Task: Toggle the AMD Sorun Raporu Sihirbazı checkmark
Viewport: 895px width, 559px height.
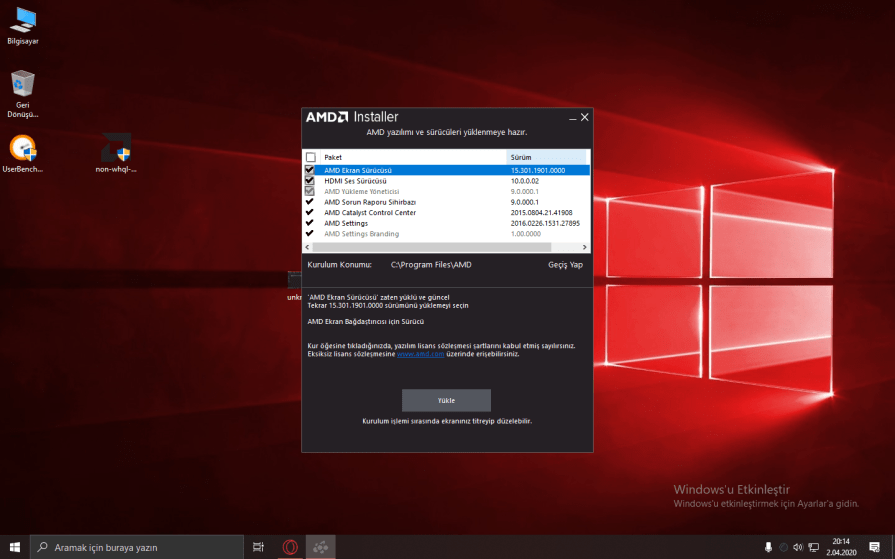Action: 309,202
